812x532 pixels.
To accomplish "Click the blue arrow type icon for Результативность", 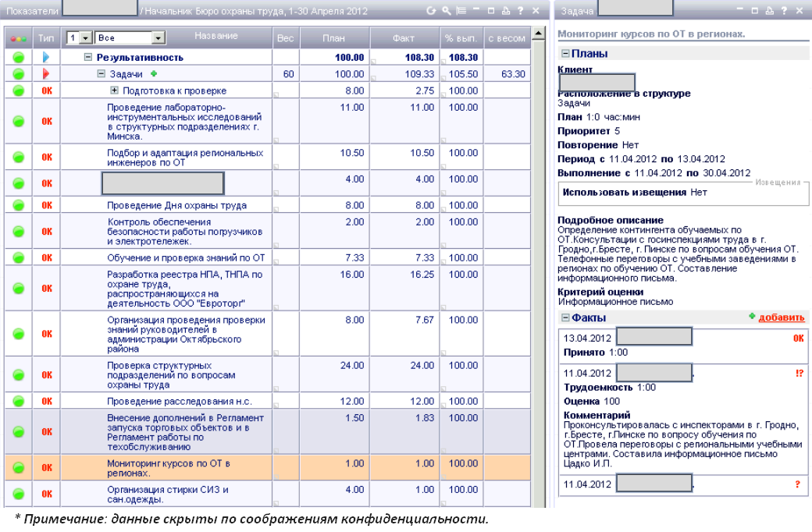I will [46, 57].
